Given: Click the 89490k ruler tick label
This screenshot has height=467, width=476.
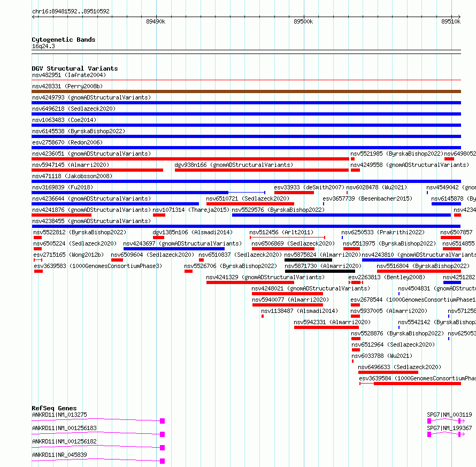Looking at the screenshot, I should [x=156, y=21].
